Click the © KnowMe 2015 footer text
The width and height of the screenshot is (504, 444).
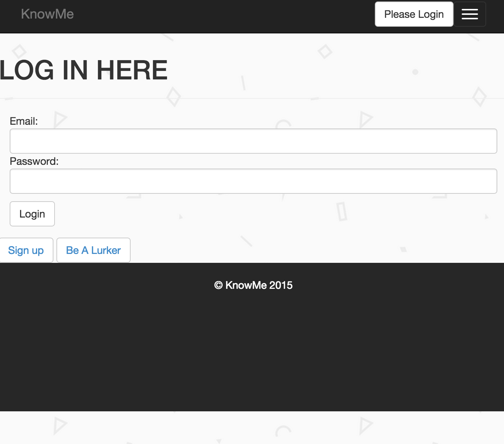pos(253,285)
